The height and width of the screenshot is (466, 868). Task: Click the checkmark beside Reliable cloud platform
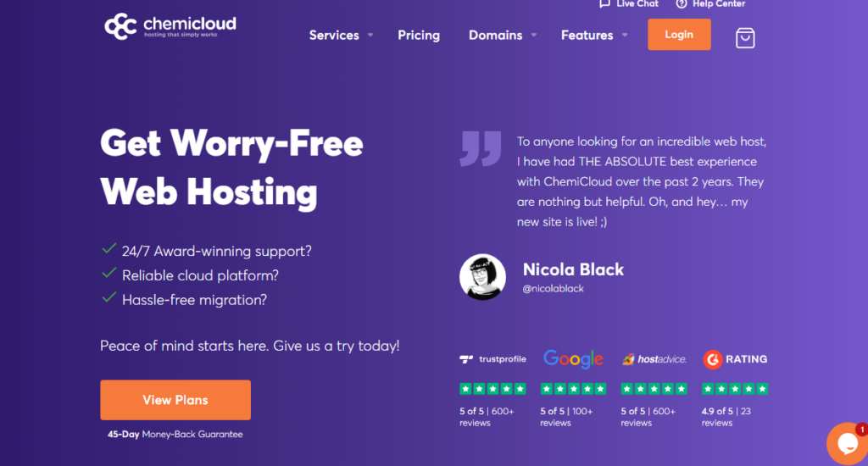tap(109, 273)
